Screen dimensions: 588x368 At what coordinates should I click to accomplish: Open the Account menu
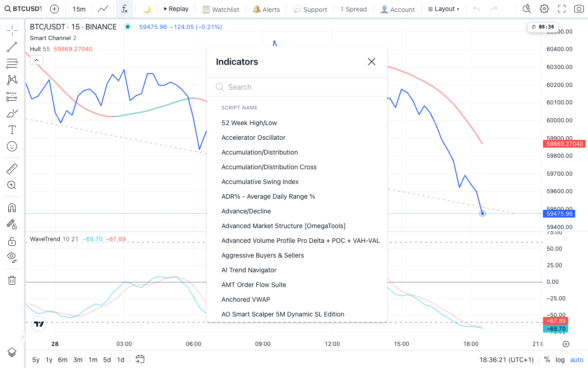398,9
